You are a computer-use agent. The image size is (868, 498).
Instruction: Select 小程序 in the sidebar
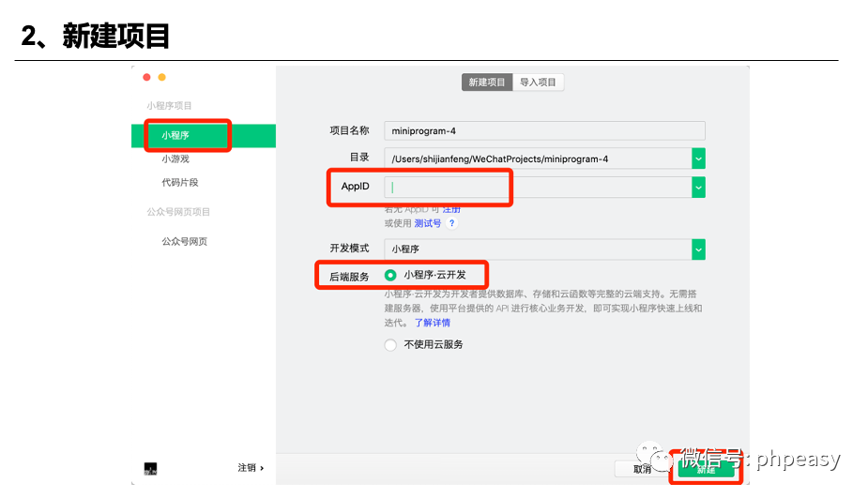(x=204, y=136)
